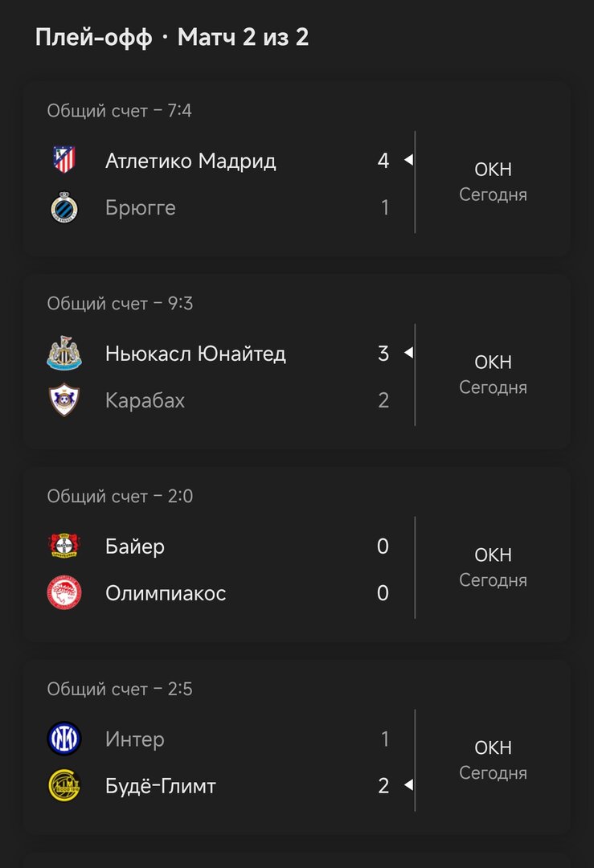This screenshot has height=868, width=594.
Task: Click the Олимпиакос team name
Action: click(166, 593)
